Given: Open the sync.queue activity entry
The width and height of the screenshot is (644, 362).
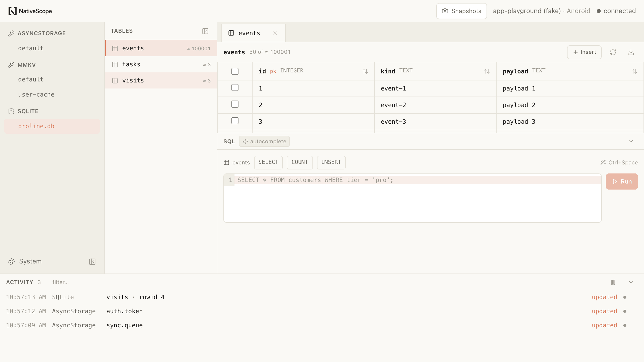Looking at the screenshot, I should point(322,325).
